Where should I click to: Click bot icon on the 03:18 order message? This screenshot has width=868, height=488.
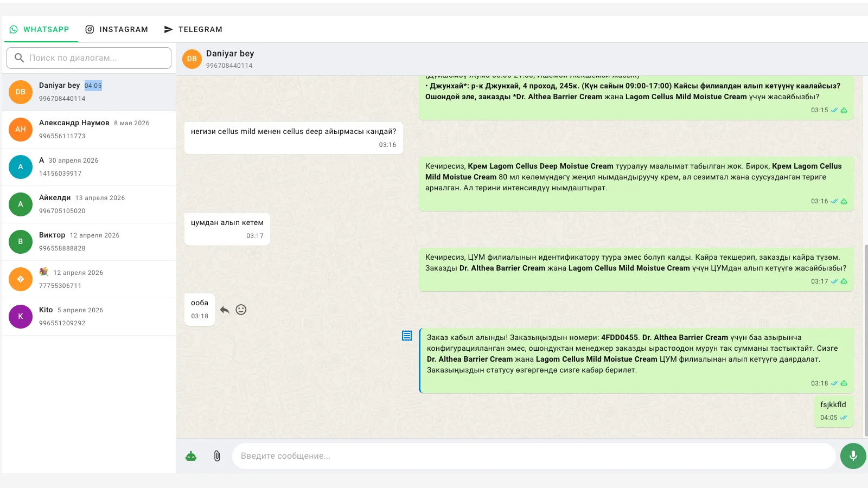[844, 383]
